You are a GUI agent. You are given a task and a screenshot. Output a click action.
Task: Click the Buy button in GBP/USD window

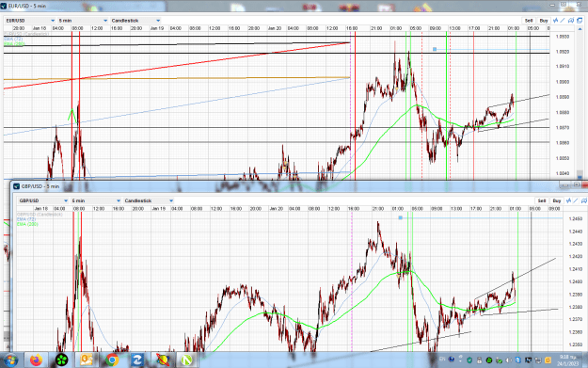(557, 200)
